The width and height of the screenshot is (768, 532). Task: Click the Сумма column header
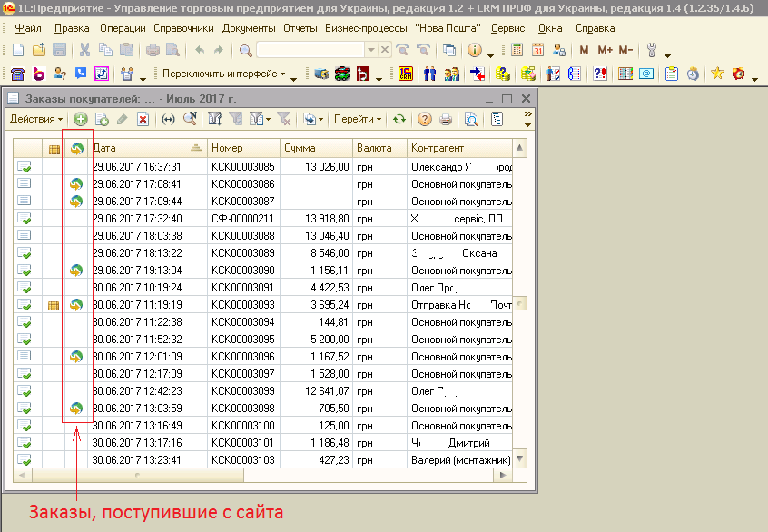tap(316, 148)
